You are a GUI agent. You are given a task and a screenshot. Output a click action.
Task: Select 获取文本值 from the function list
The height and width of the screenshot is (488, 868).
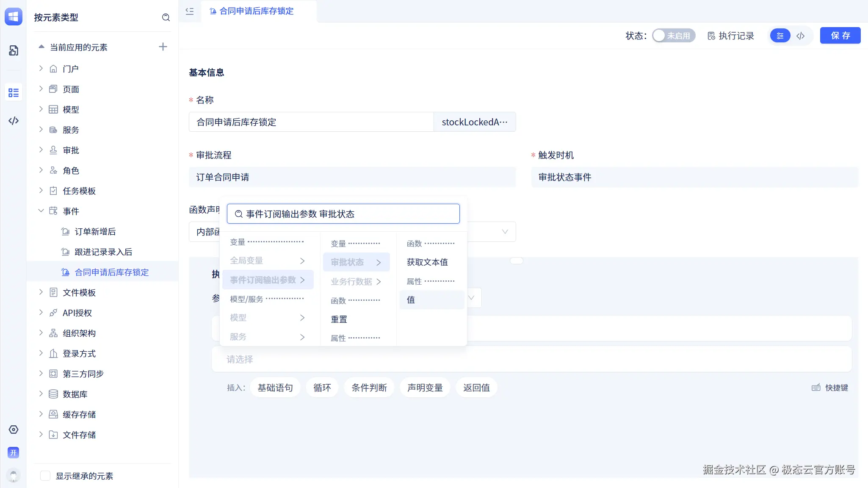(427, 262)
